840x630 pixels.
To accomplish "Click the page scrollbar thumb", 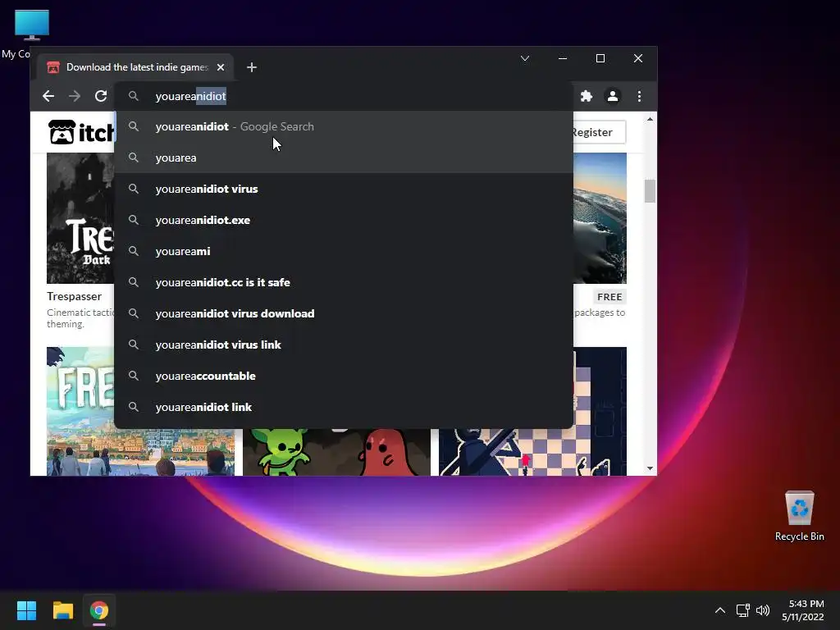I will coord(650,191).
